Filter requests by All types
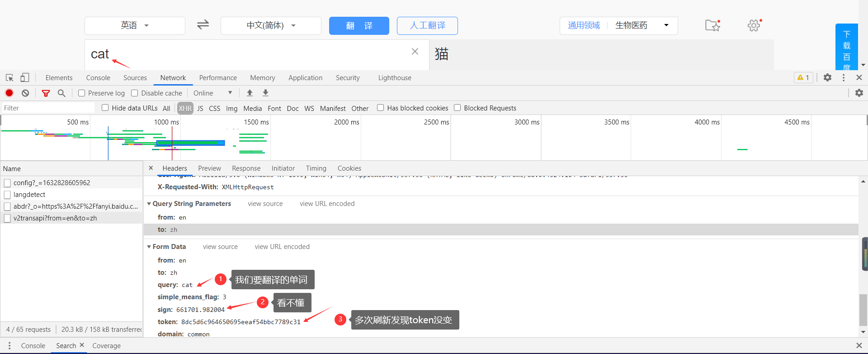 coord(166,108)
